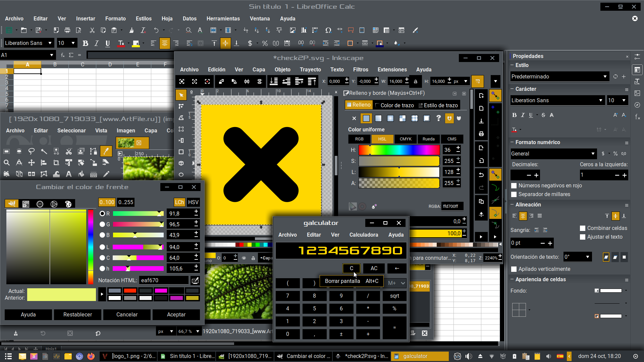Click the No paint X icon
This screenshot has height=362, width=644.
coord(354,118)
